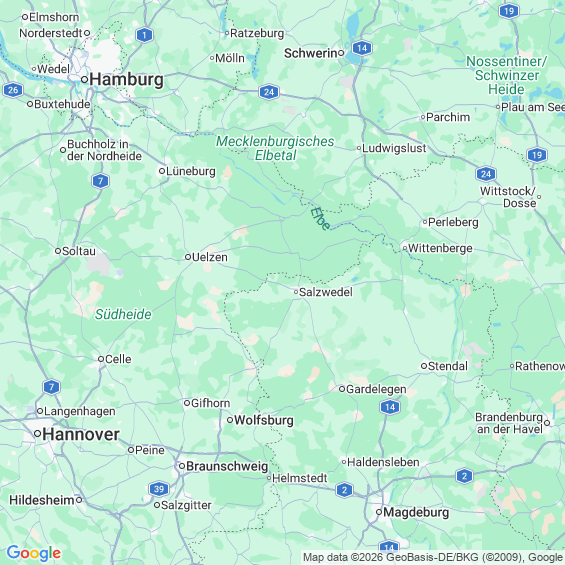
Task: Click the route 14 shield below Gardelegen
Action: pyautogui.click(x=390, y=407)
